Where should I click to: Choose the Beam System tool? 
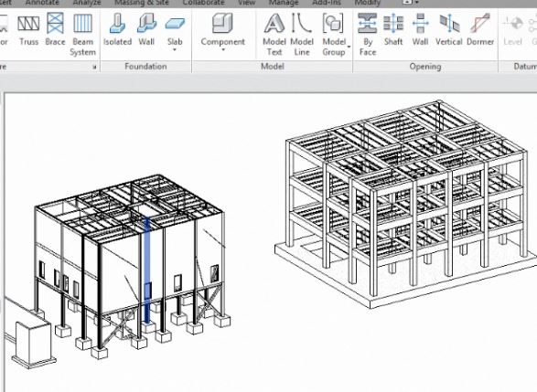pyautogui.click(x=83, y=35)
